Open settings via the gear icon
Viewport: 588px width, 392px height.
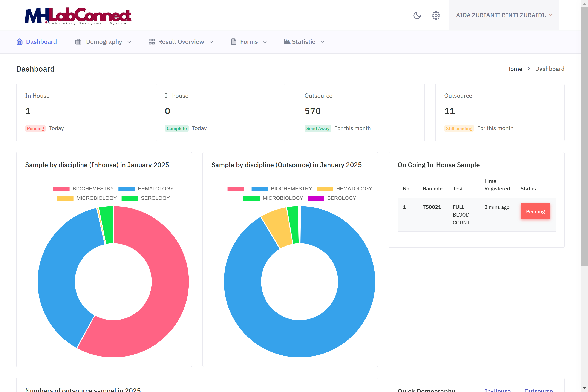[436, 15]
